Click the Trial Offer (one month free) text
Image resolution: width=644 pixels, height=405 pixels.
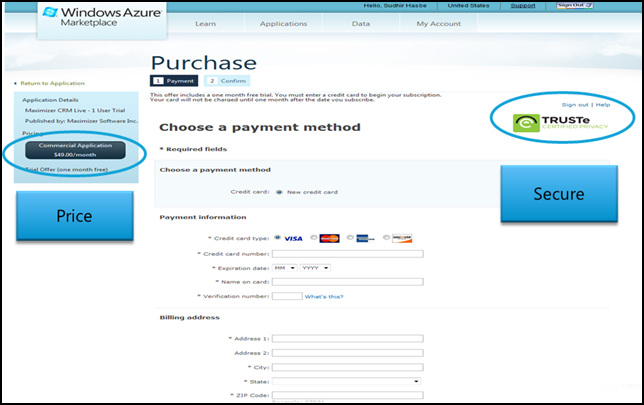(67, 170)
